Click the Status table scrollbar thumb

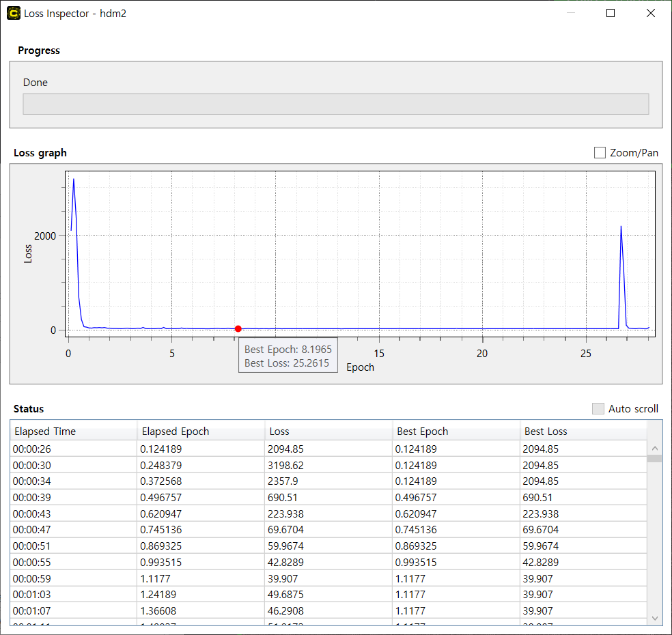coord(654,459)
